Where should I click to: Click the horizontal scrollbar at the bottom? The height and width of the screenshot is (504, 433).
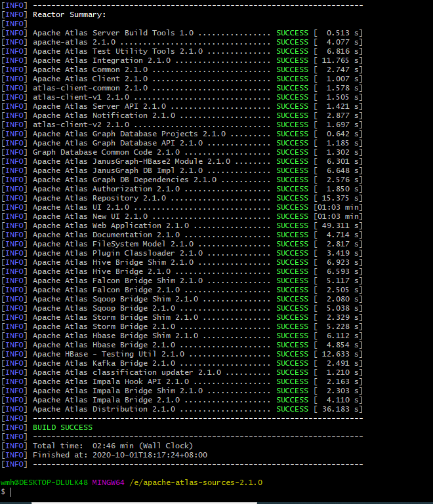(x=144, y=503)
